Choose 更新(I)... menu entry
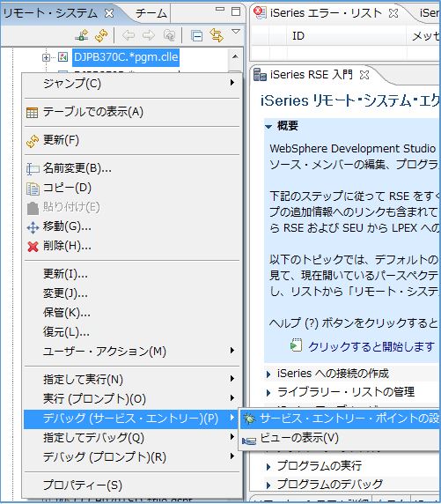 coord(132,274)
